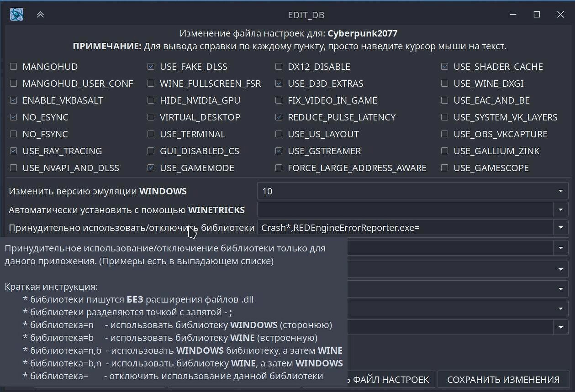Expand the WINETRICKS auto-install dropdown arrow
575x392 pixels.
(x=560, y=210)
